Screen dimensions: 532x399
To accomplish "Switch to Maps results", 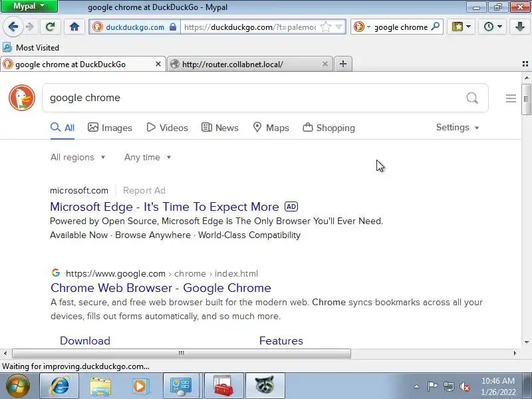I will tap(271, 128).
